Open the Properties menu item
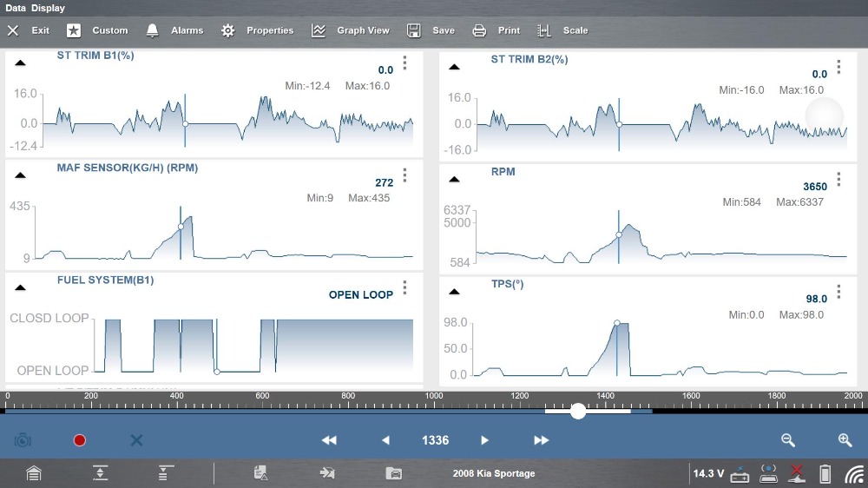The width and height of the screenshot is (868, 488). click(257, 30)
